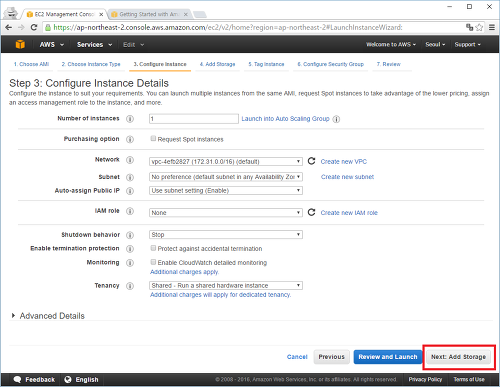Click info icon beside IAM role
Viewport: 500px width, 387px height.
coord(130,211)
